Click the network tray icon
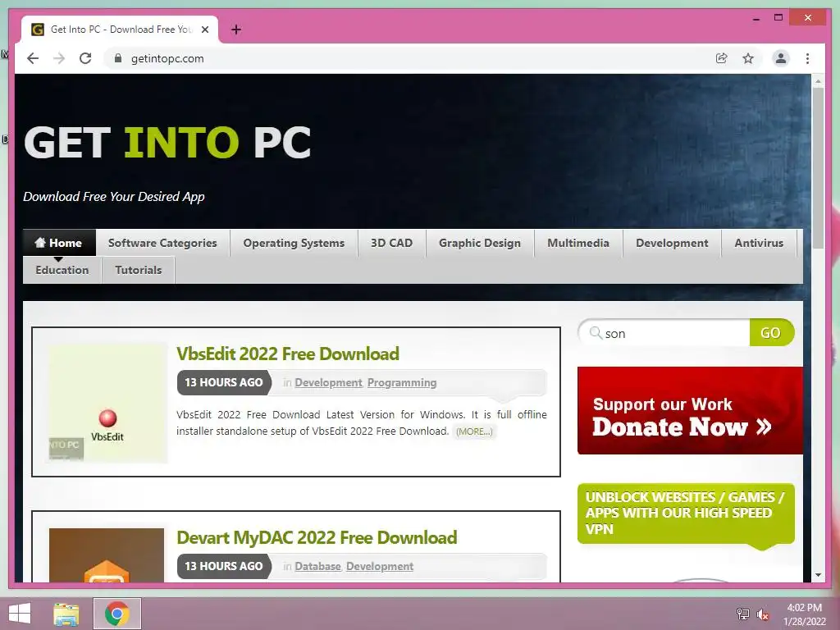This screenshot has width=840, height=630. click(742, 614)
